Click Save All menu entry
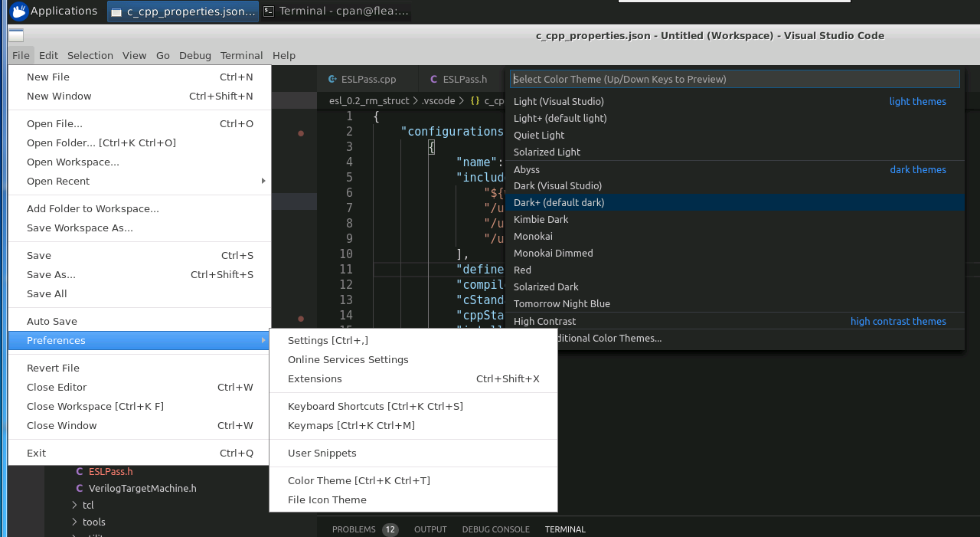Viewport: 980px width, 537px height. coord(140,293)
